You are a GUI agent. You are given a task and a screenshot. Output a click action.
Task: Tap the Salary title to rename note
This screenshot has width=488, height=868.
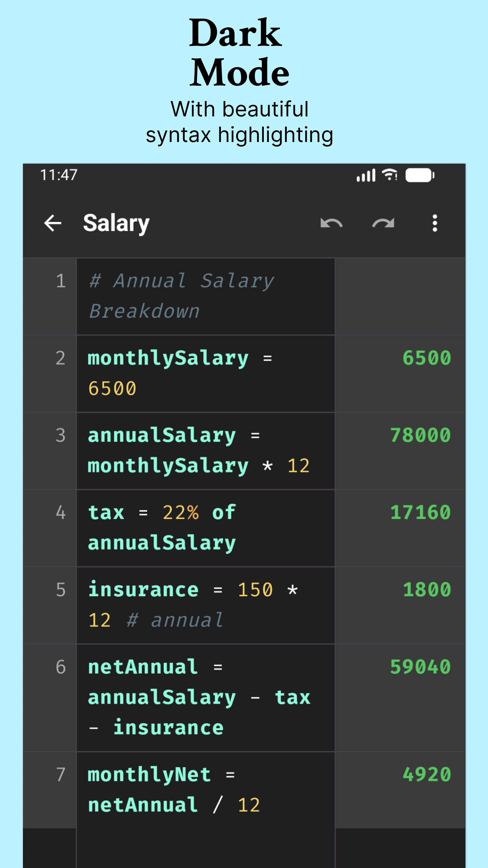coord(116,223)
